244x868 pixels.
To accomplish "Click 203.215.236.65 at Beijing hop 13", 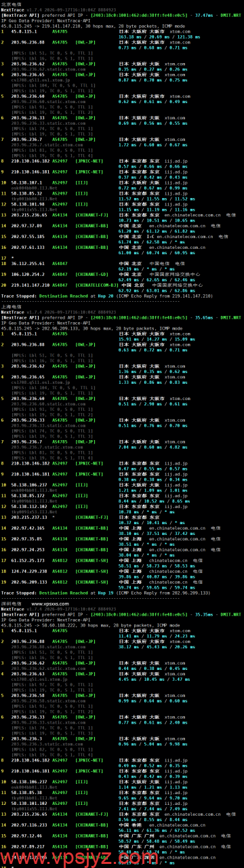I will tap(28, 214).
